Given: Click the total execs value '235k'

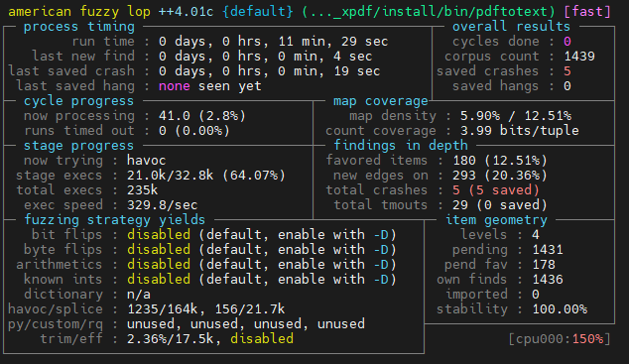Looking at the screenshot, I should pyautogui.click(x=143, y=190).
